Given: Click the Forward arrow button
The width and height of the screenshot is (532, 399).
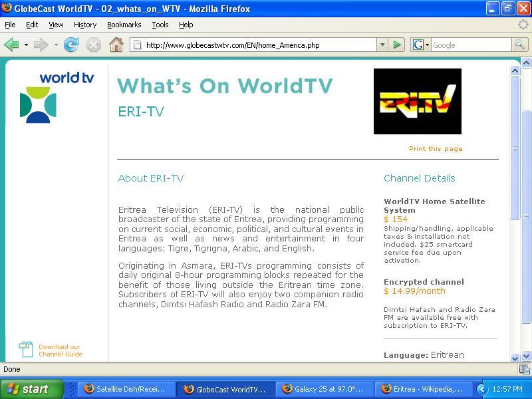Looking at the screenshot, I should 41,45.
